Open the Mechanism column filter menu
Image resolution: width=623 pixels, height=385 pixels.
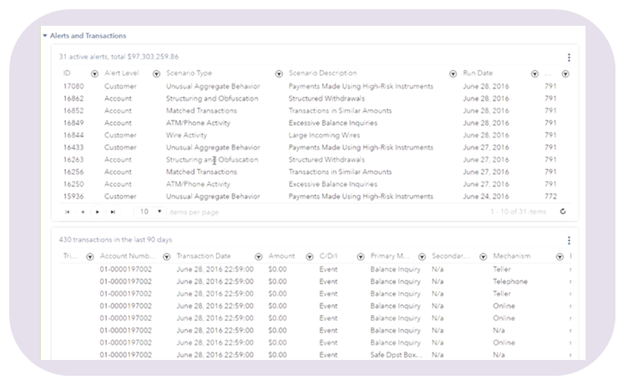coord(560,257)
